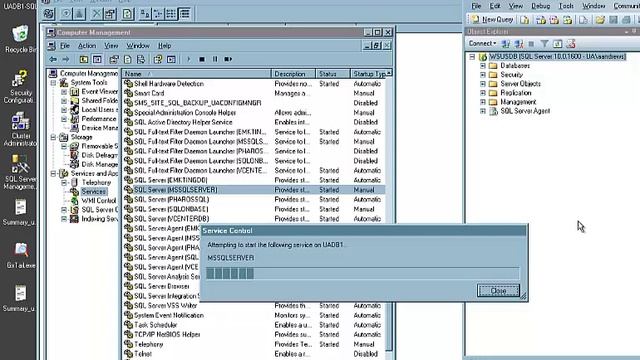Click SQL Server Agent icon in Object Explorer
The width and height of the screenshot is (640, 360).
click(x=493, y=111)
